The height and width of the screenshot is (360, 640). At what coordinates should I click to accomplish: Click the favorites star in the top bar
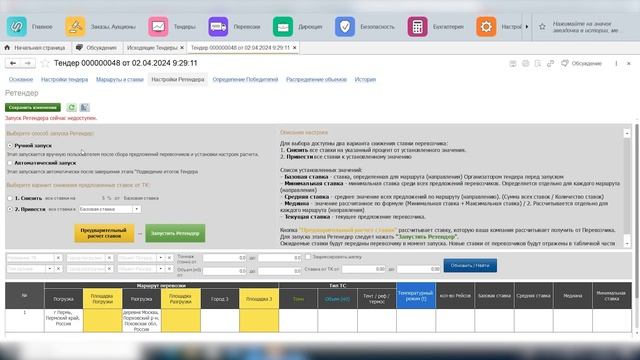(542, 27)
